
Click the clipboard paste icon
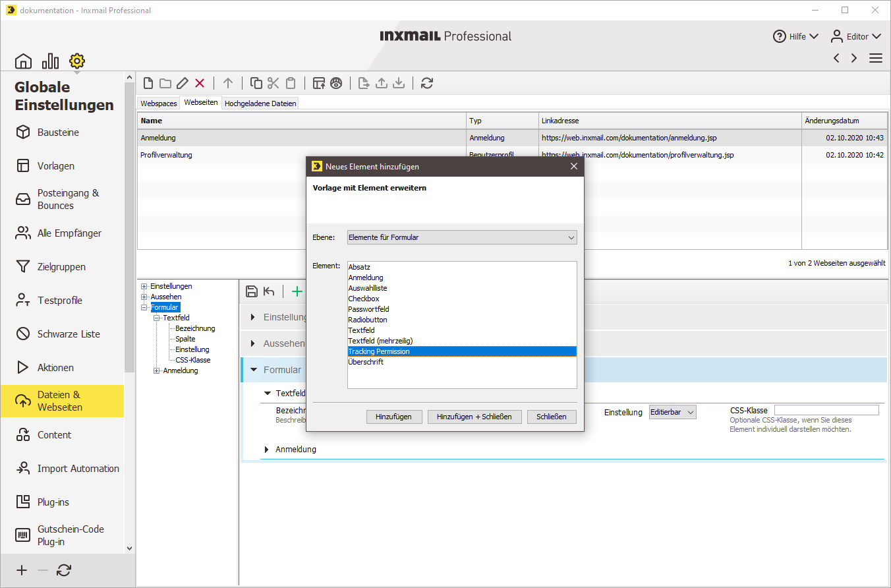(x=291, y=83)
